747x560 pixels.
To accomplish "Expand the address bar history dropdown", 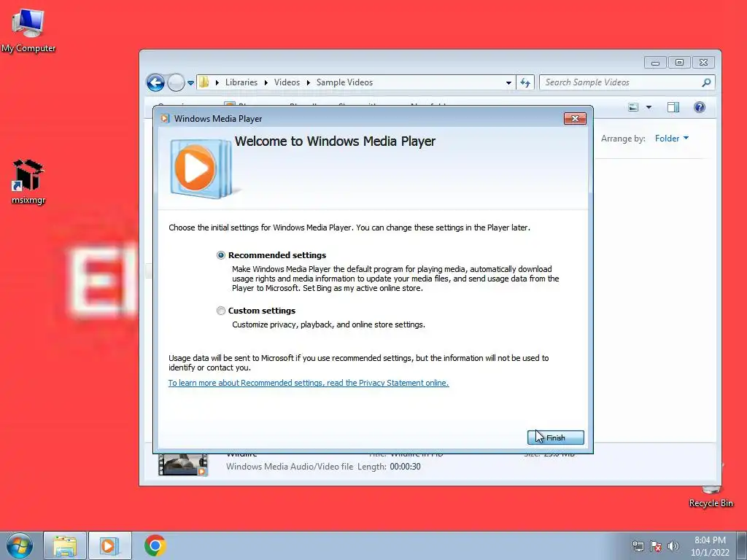I will (x=508, y=83).
